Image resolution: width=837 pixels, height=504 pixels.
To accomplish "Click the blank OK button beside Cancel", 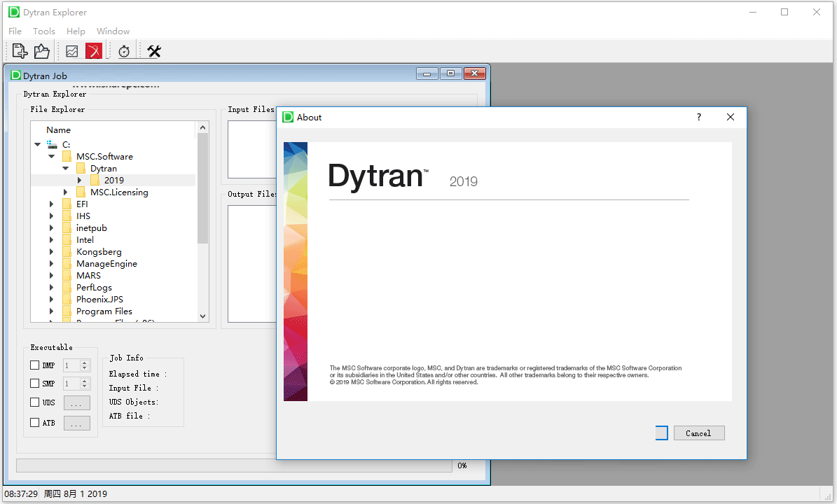I will tap(661, 433).
